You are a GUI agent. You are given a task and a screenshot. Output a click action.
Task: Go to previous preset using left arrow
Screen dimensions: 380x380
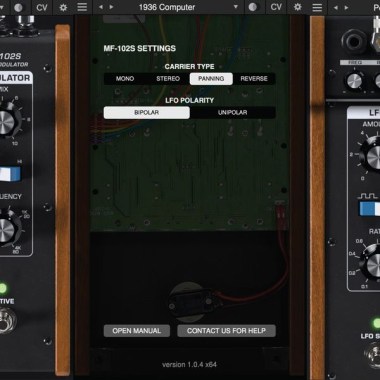point(101,7)
